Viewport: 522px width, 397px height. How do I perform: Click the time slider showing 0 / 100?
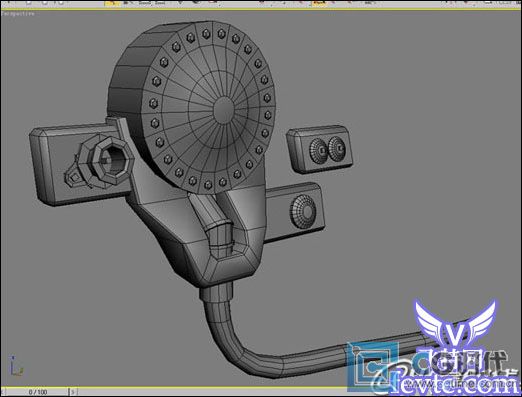(x=37, y=392)
